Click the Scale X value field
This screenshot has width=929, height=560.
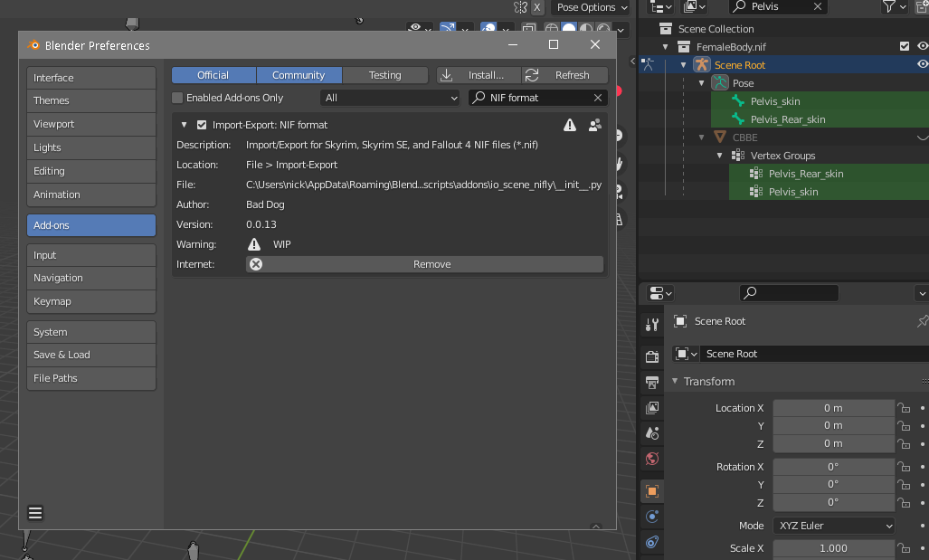click(x=834, y=548)
